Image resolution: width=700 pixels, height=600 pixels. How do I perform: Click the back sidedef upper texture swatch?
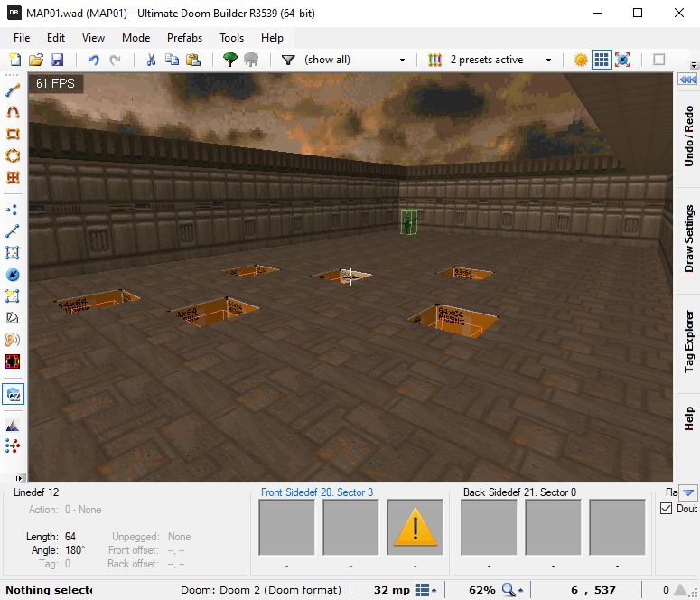[x=489, y=527]
